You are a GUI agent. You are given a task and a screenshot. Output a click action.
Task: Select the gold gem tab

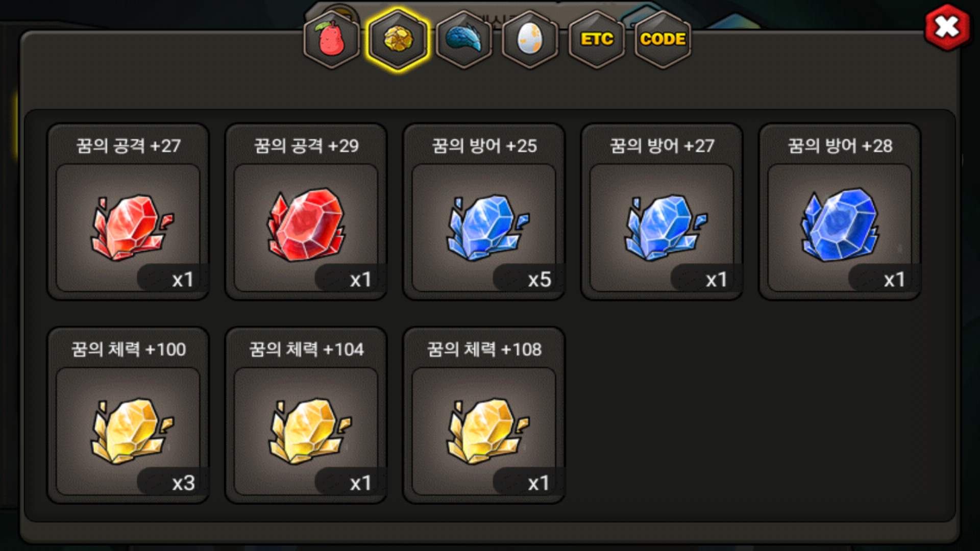pyautogui.click(x=398, y=40)
